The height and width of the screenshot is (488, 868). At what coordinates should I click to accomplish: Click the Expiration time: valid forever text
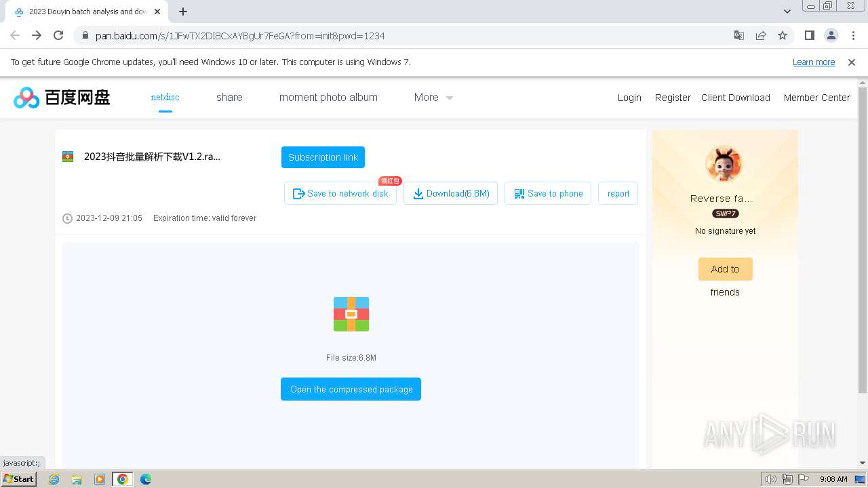pos(205,218)
